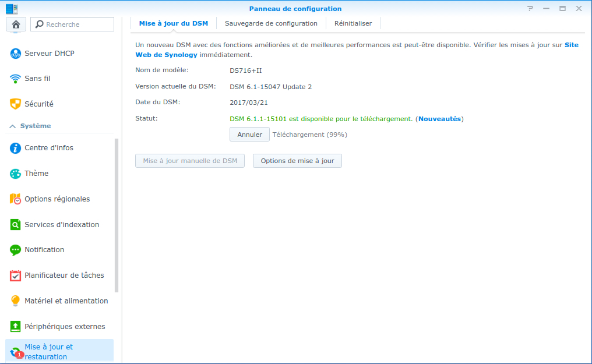Click the Téléchargement (99%) progress text

point(309,135)
